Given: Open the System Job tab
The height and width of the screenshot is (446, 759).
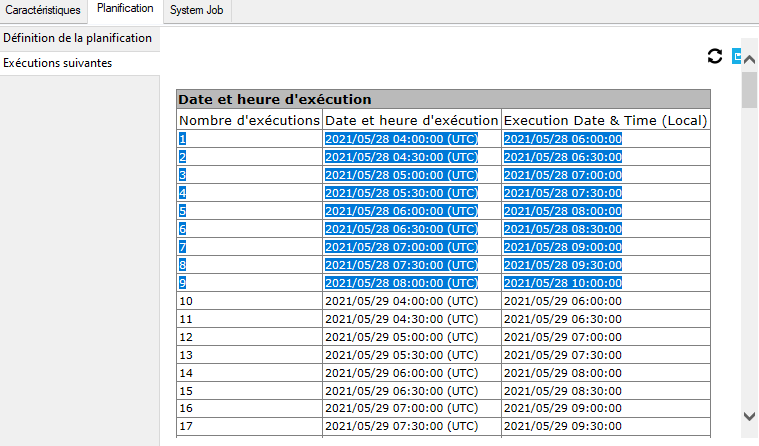Looking at the screenshot, I should (x=199, y=11).
